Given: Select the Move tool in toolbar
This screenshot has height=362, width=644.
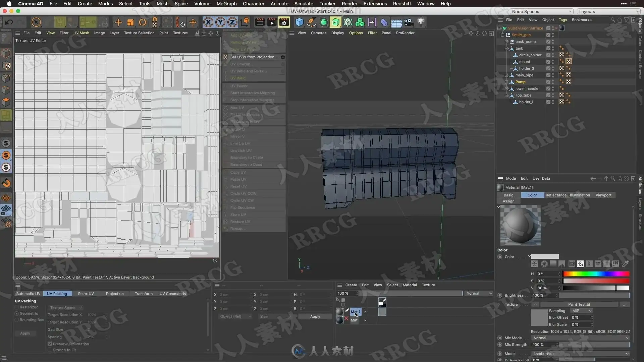Looking at the screenshot, I should click(118, 22).
